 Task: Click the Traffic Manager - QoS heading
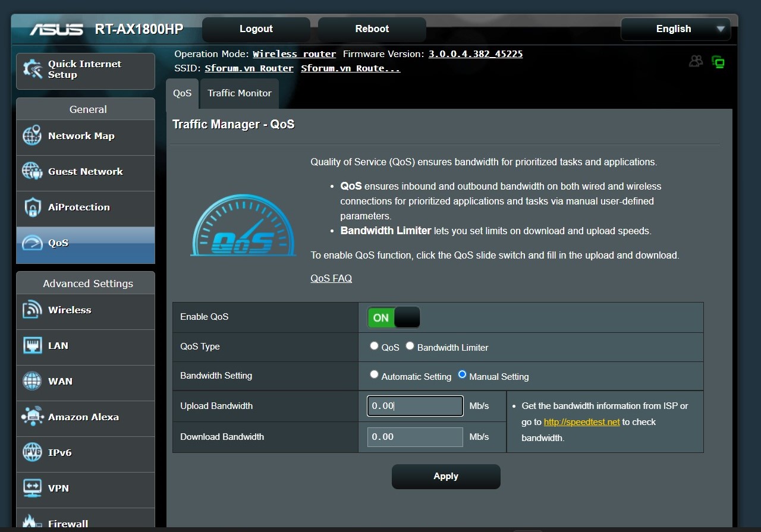(234, 125)
